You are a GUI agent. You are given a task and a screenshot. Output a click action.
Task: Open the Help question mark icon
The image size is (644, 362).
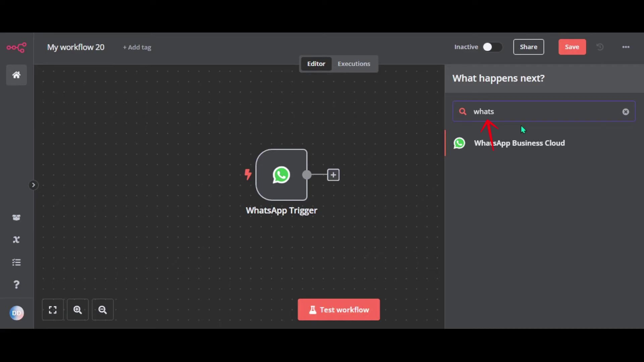pyautogui.click(x=16, y=285)
